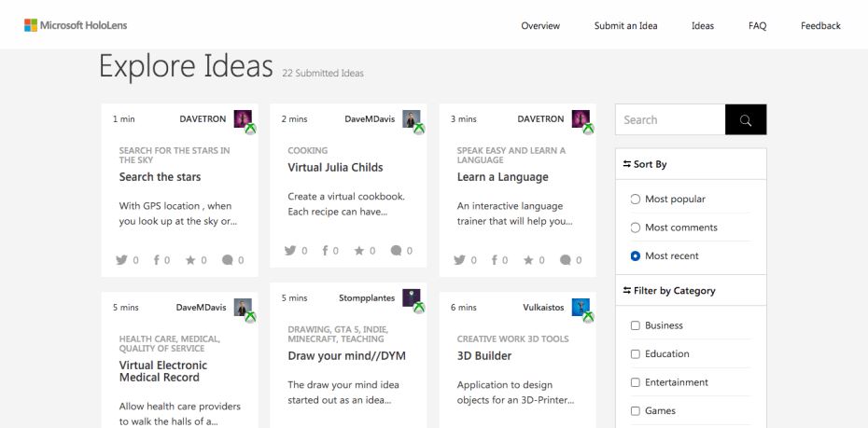The width and height of the screenshot is (868, 428).
Task: Click comment bubble icon on Search the stars
Action: click(228, 260)
